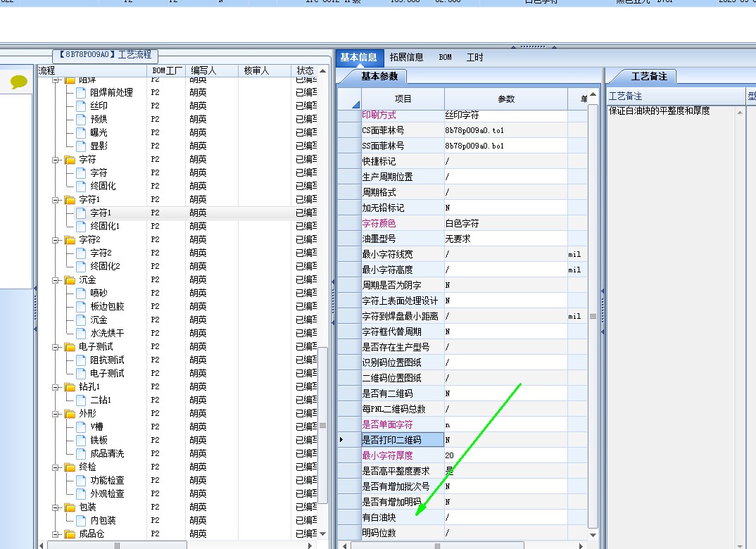Collapse the 字符 tree node
Viewport: 756px width, 549px height.
tap(56, 160)
